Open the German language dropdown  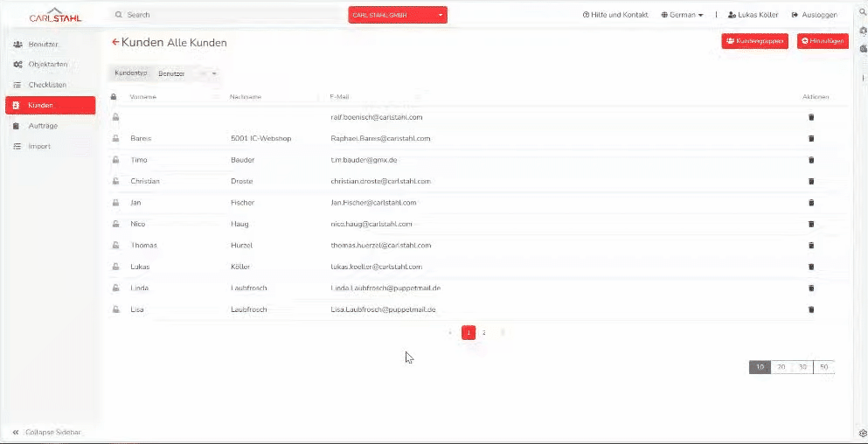coord(682,15)
